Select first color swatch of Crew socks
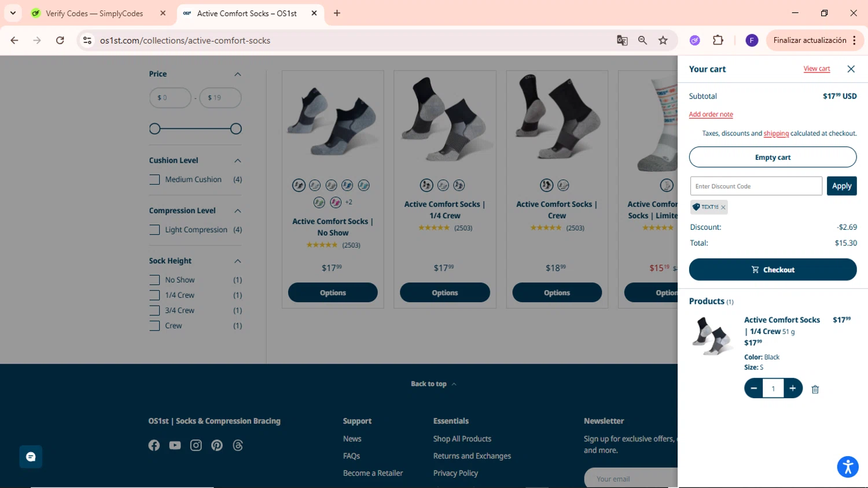The image size is (868, 488). pyautogui.click(x=547, y=185)
